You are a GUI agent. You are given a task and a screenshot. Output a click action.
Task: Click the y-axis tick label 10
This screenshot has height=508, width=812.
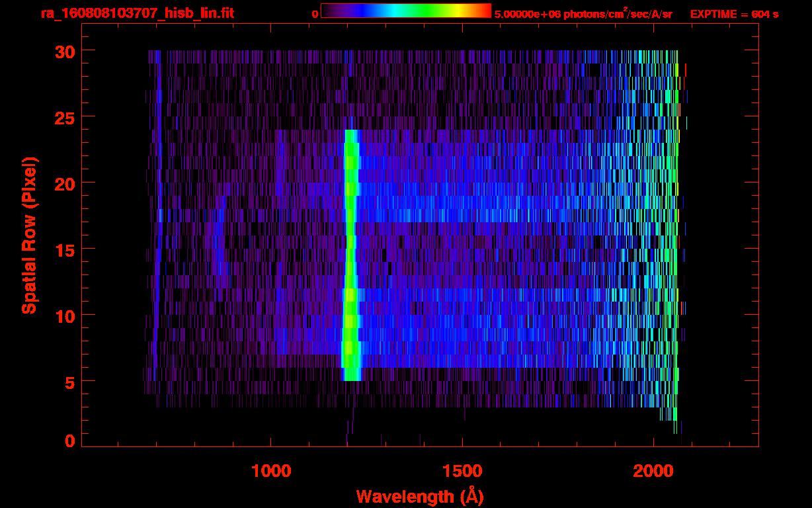[65, 316]
